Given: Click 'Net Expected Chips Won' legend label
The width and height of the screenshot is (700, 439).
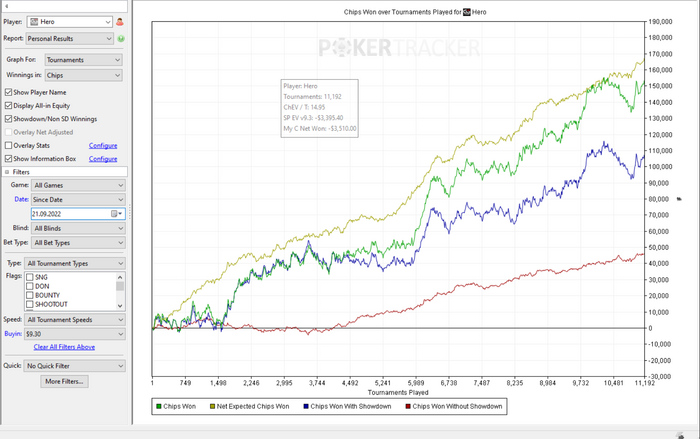Looking at the screenshot, I should tap(253, 406).
